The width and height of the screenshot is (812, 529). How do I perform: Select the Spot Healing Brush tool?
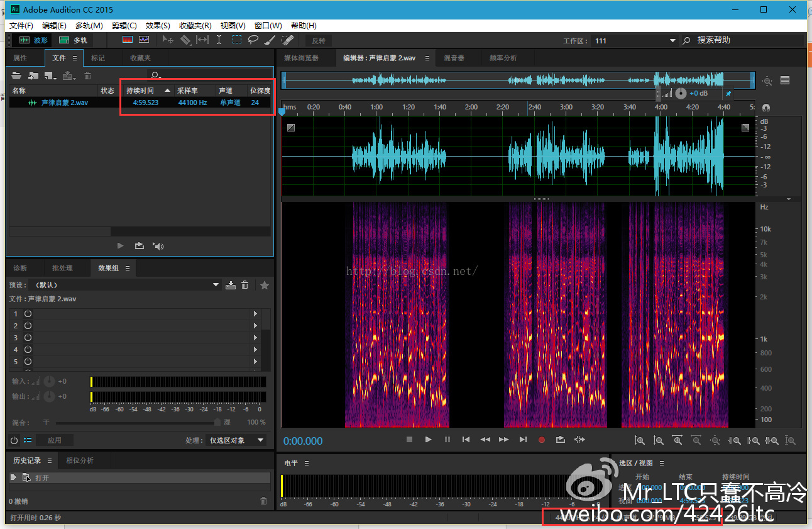287,40
